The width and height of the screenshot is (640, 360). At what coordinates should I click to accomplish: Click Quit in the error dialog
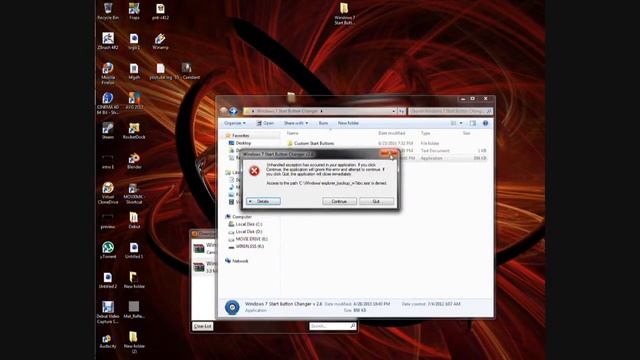click(x=376, y=201)
